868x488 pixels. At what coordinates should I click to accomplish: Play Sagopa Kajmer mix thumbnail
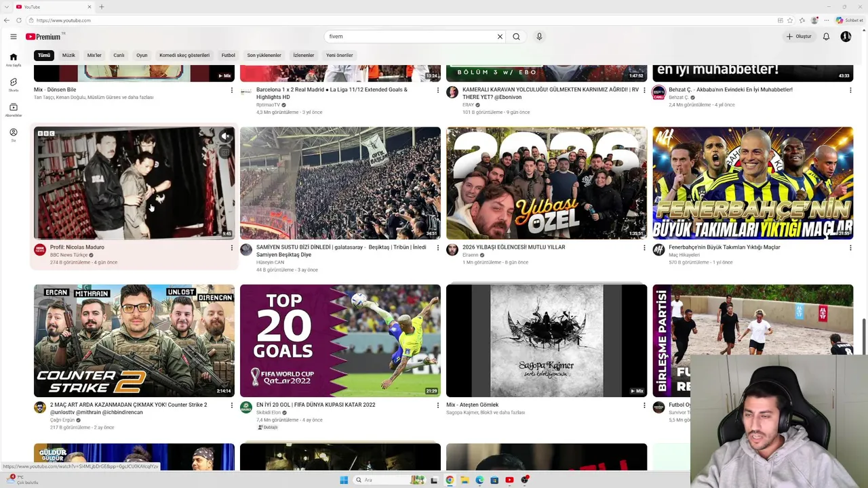pos(547,340)
